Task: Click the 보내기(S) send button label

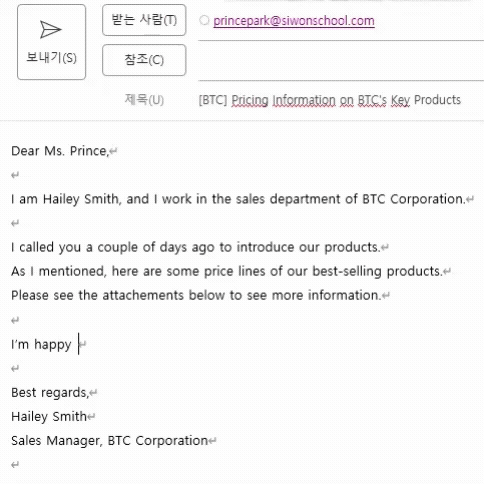Action: point(51,58)
